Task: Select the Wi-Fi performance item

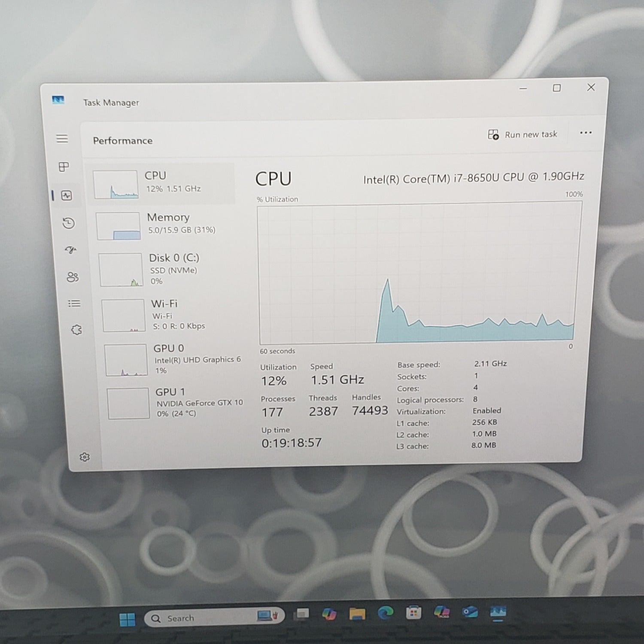Action: [x=170, y=315]
